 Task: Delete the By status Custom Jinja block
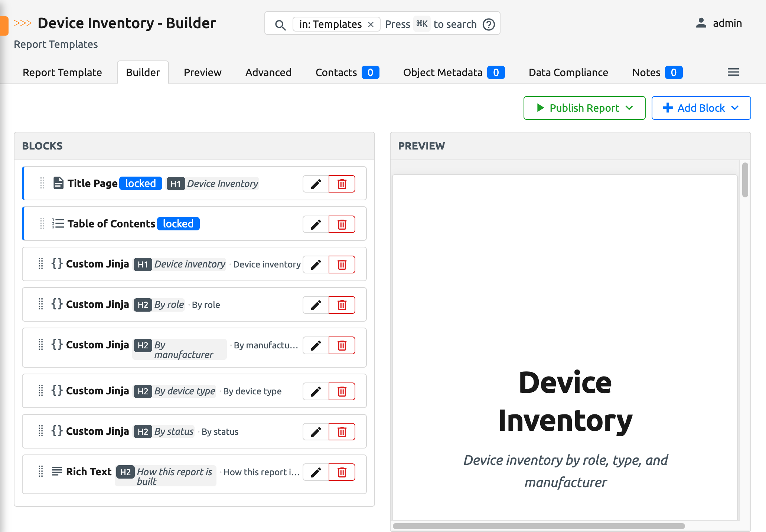point(342,432)
